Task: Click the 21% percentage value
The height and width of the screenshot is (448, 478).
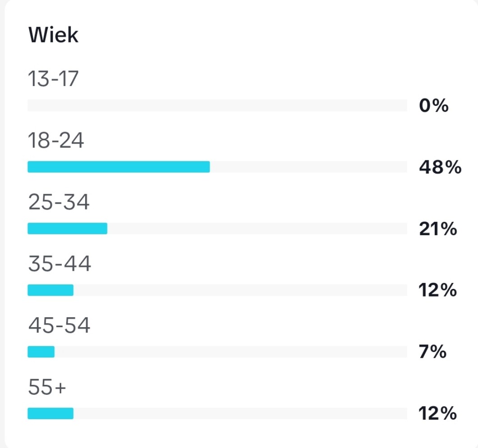Action: click(437, 229)
